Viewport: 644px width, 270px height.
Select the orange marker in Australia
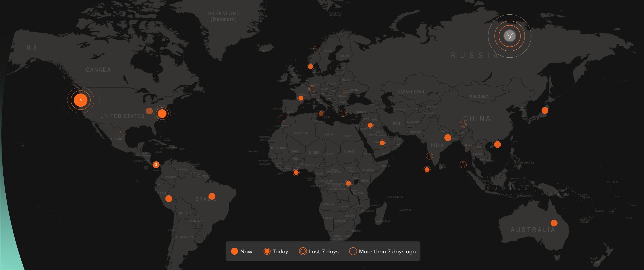point(554,223)
